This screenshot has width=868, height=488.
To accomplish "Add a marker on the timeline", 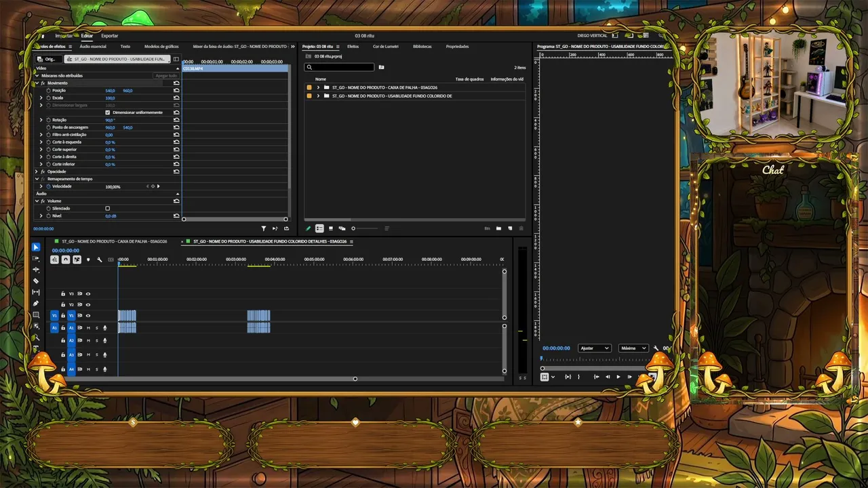I will click(88, 260).
